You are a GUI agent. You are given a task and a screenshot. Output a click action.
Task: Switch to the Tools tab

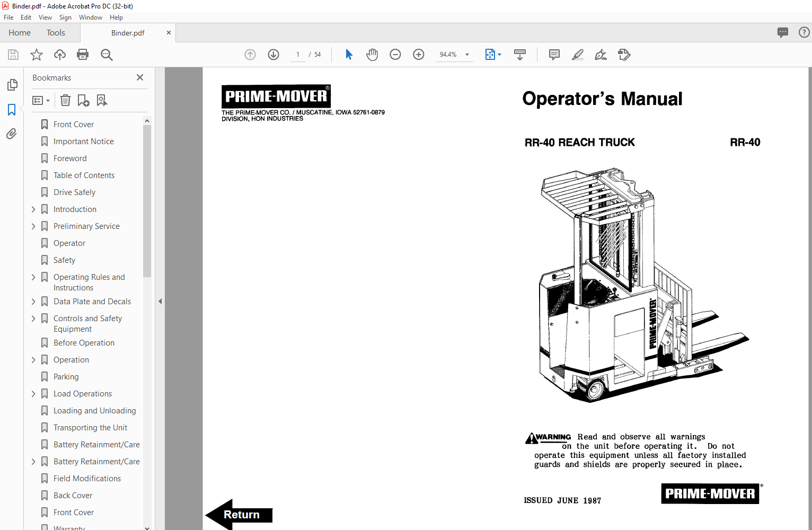pyautogui.click(x=56, y=33)
